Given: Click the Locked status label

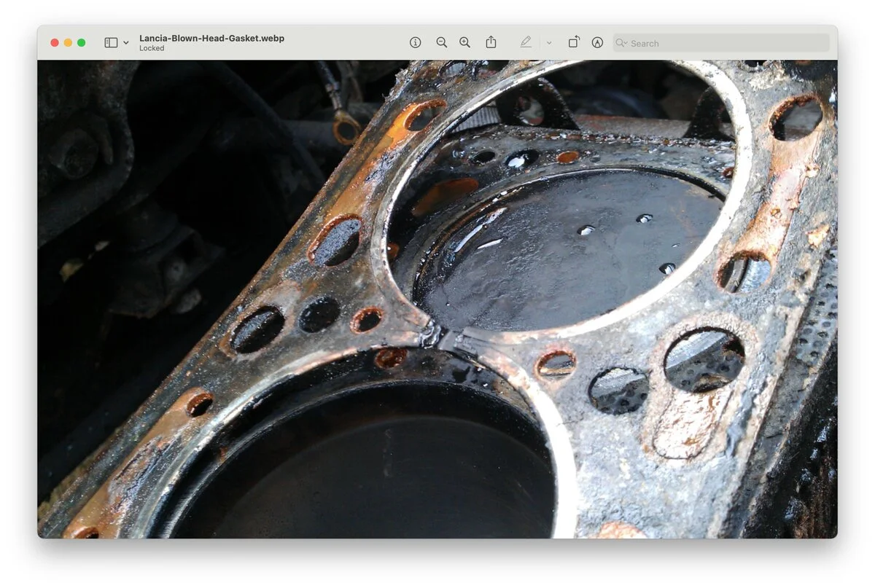Looking at the screenshot, I should click(152, 48).
